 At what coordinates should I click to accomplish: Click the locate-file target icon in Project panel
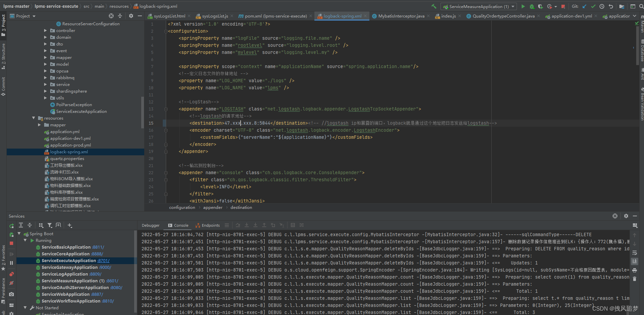click(x=111, y=16)
